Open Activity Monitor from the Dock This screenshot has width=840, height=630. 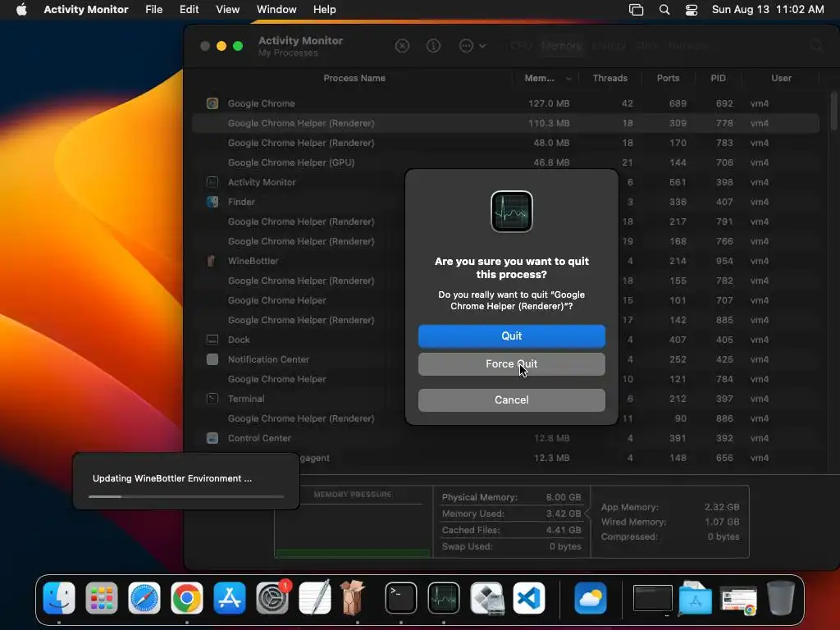pyautogui.click(x=444, y=598)
